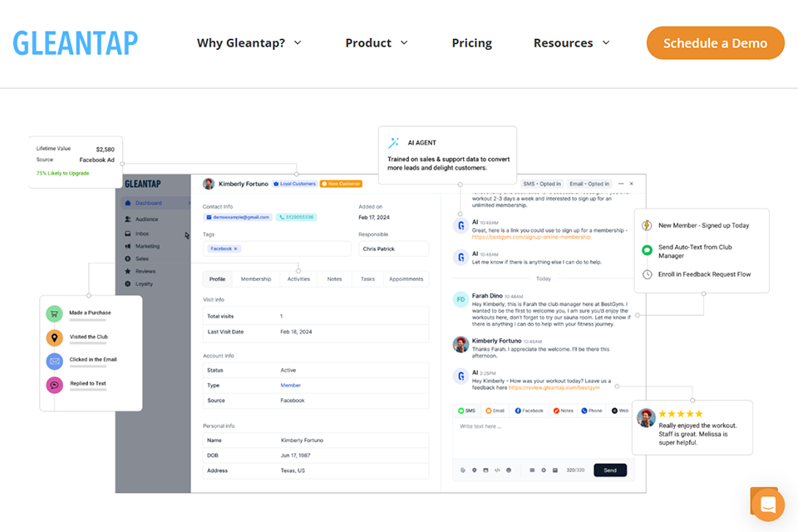Select the Facebook channel in composer
The height and width of the screenshot is (532, 798).
pos(530,411)
